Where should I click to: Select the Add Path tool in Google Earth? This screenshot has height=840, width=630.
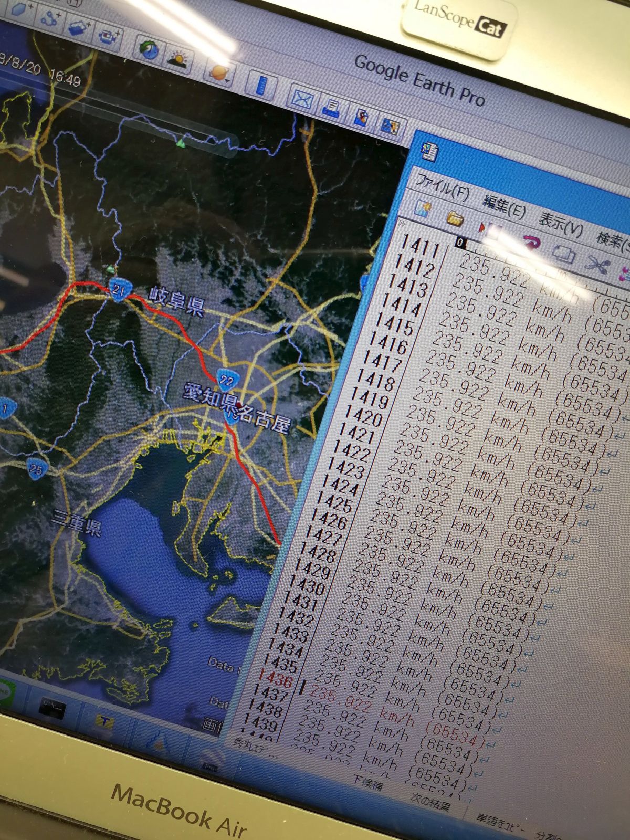50,19
